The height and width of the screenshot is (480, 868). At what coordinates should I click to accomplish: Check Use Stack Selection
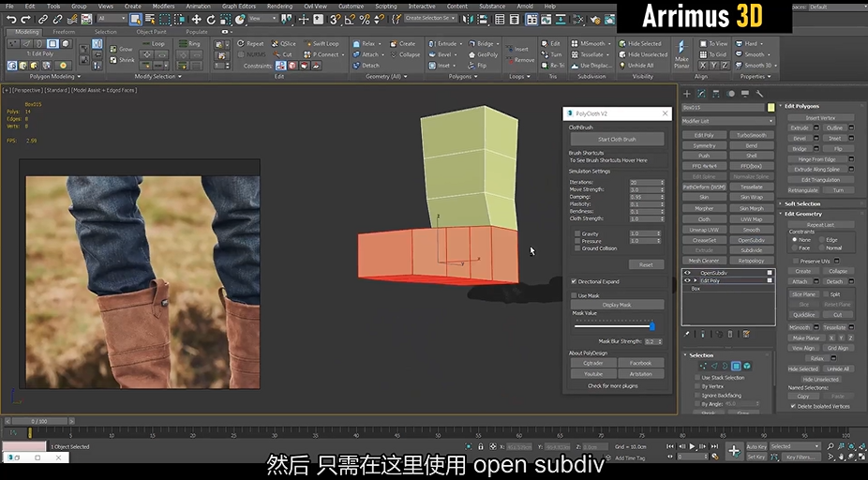(697, 378)
